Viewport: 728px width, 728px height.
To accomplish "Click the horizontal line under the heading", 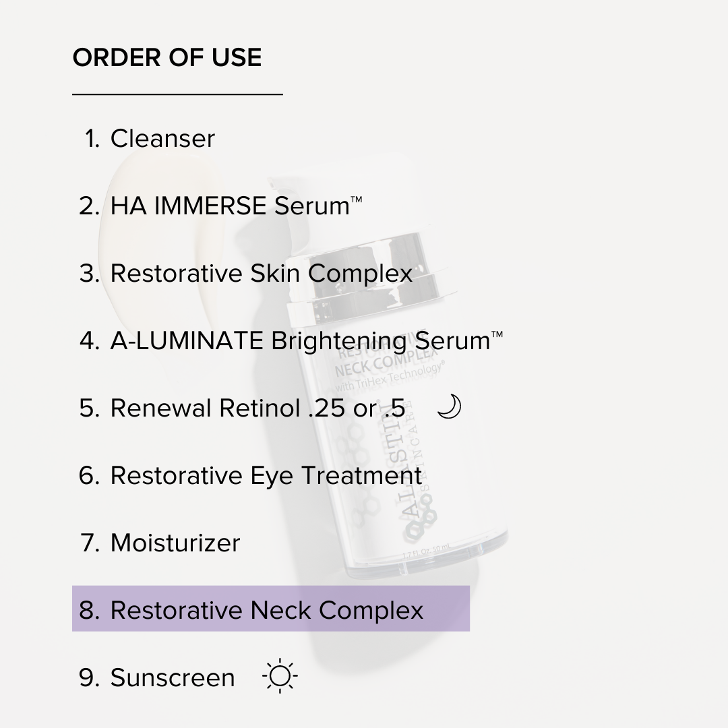I will point(177,94).
